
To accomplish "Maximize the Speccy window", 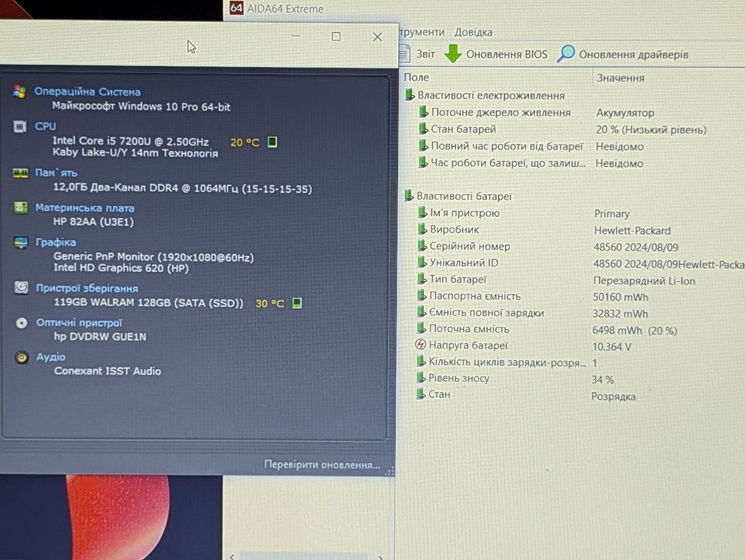I will coord(336,37).
